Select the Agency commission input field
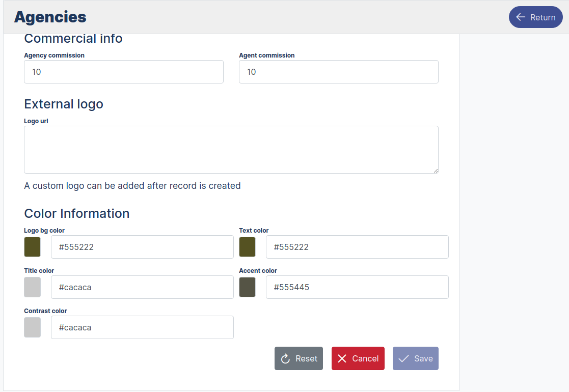This screenshot has height=392, width=569. point(123,72)
